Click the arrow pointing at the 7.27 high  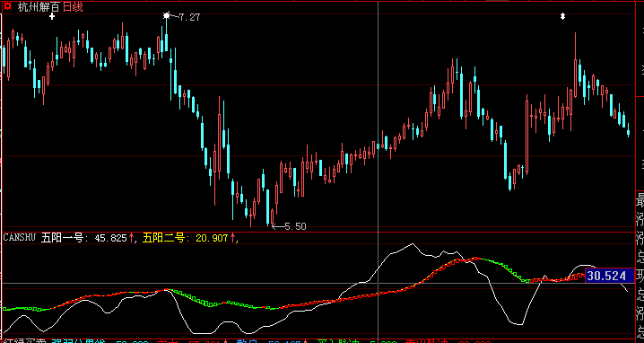(174, 17)
